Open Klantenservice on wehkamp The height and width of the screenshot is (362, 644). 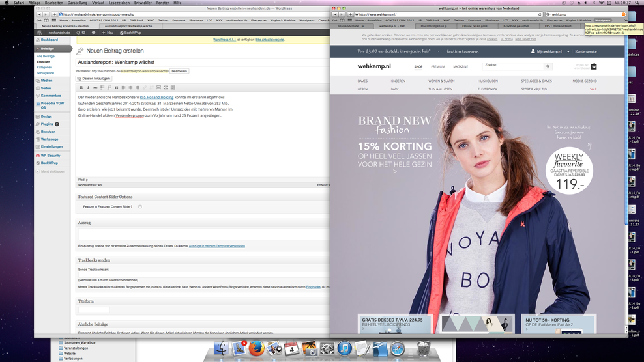click(x=586, y=51)
